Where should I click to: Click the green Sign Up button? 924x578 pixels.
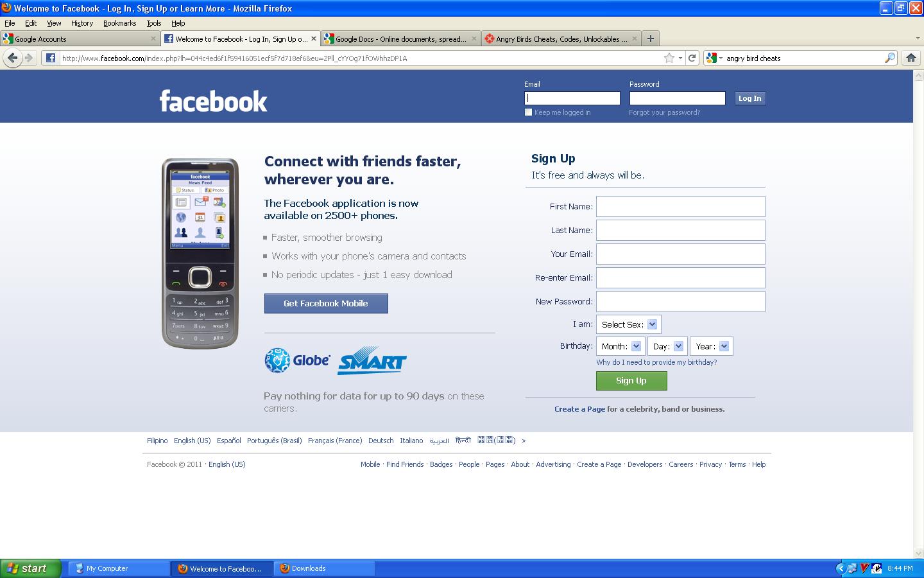(631, 380)
